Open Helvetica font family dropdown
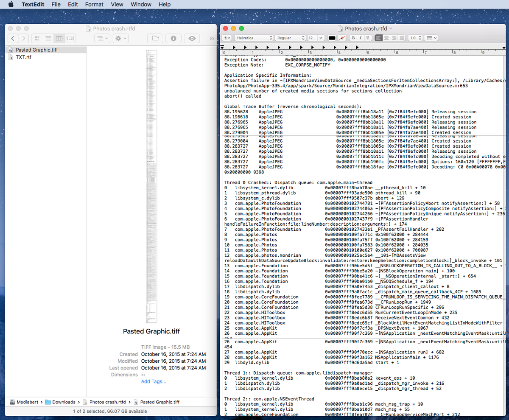Screen dimensions: 509x420 pos(254,38)
